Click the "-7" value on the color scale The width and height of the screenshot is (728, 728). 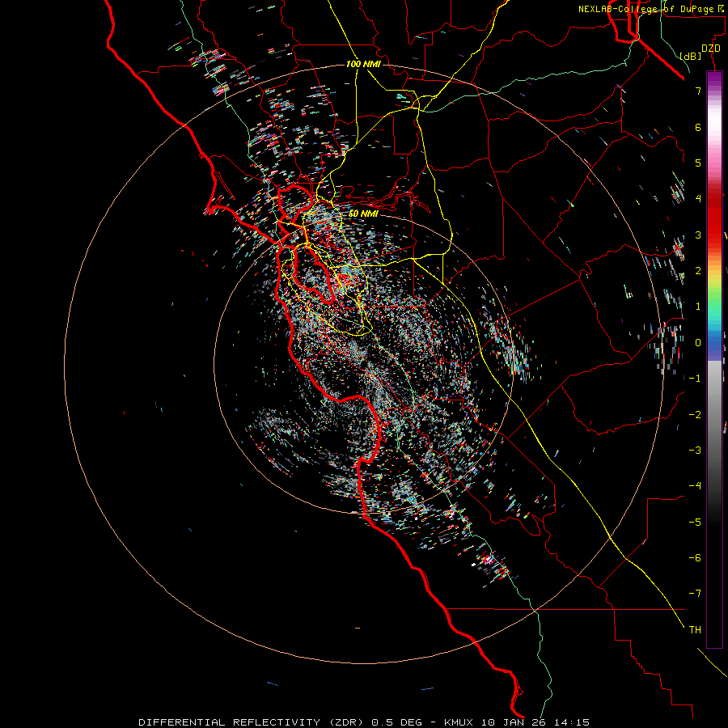coord(695,594)
